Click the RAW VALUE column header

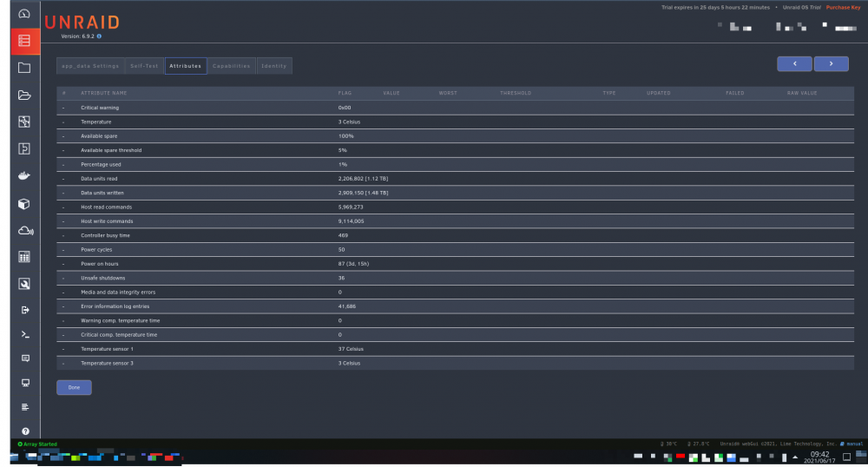pos(802,93)
